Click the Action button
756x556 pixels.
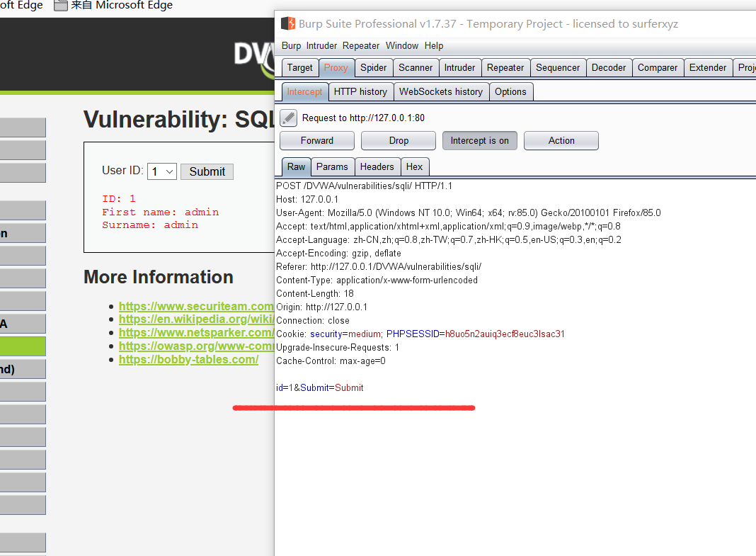(x=561, y=140)
